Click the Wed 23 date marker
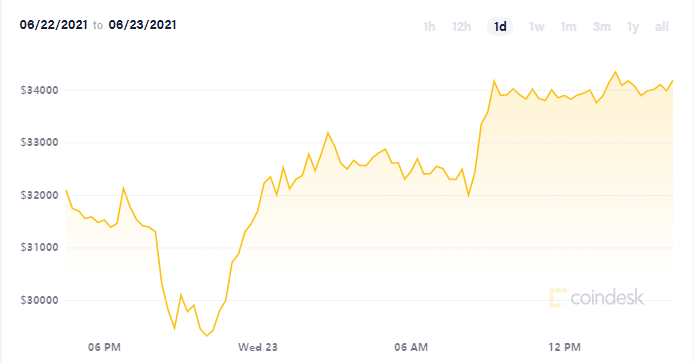The width and height of the screenshot is (694, 363). (x=258, y=348)
